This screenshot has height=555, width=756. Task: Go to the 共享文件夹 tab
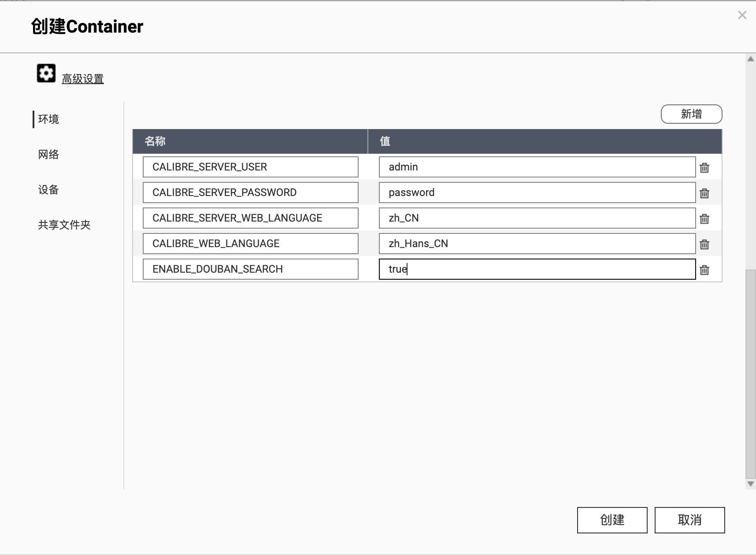pos(64,225)
